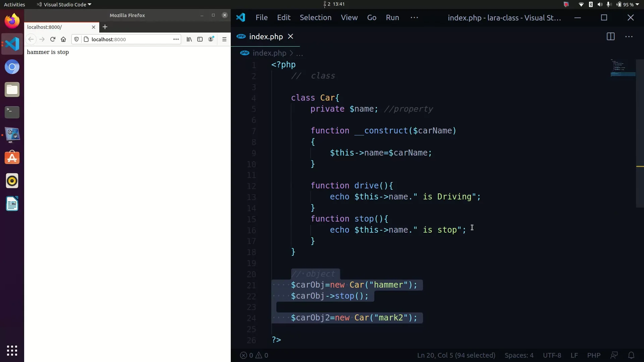Image resolution: width=644 pixels, height=362 pixels.
Task: Open a new Firefox tab
Action: point(105,27)
